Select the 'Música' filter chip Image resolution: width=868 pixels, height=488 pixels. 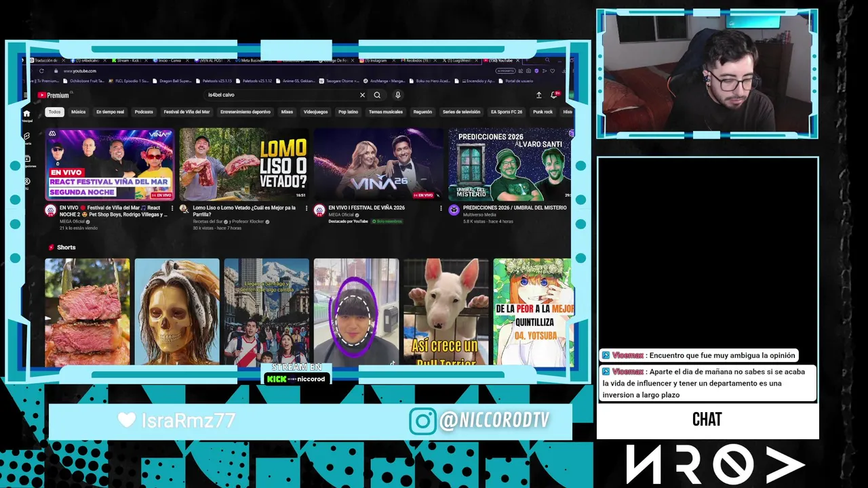tap(79, 112)
